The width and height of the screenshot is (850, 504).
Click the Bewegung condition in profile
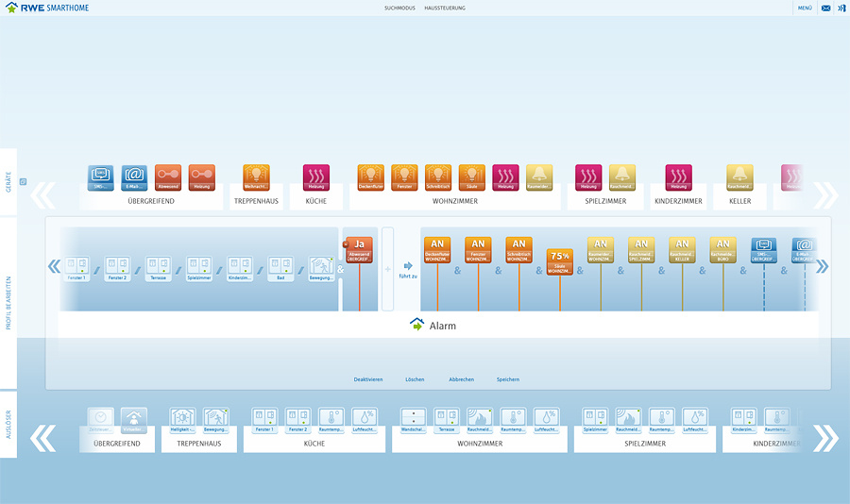321,269
